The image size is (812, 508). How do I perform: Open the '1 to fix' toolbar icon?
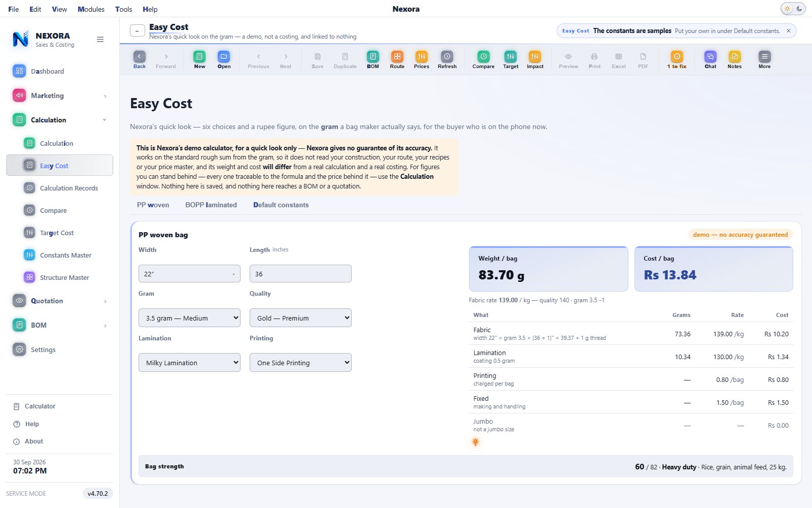click(677, 59)
